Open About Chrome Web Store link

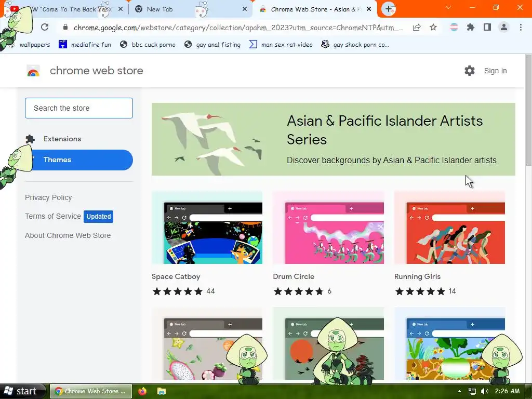(x=68, y=235)
